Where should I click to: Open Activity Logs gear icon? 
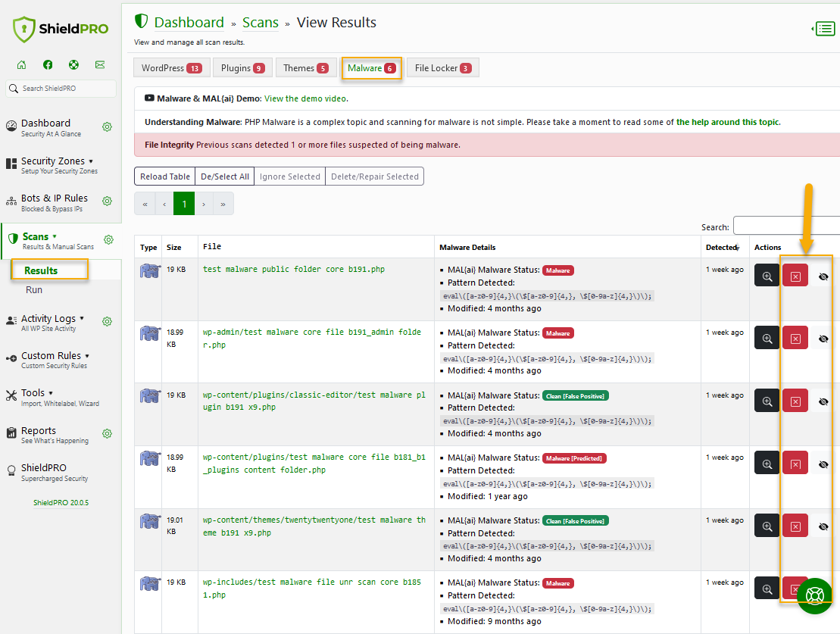tap(107, 322)
